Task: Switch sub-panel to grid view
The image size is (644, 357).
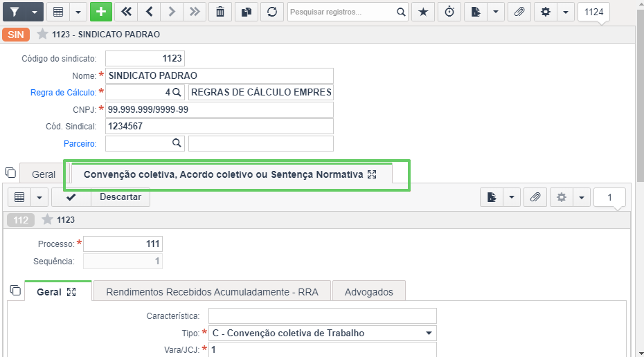Action: pos(19,197)
